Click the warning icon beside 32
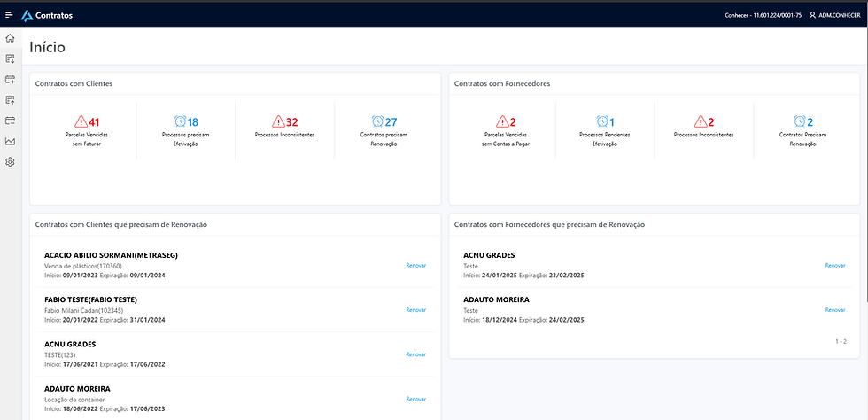 click(278, 121)
